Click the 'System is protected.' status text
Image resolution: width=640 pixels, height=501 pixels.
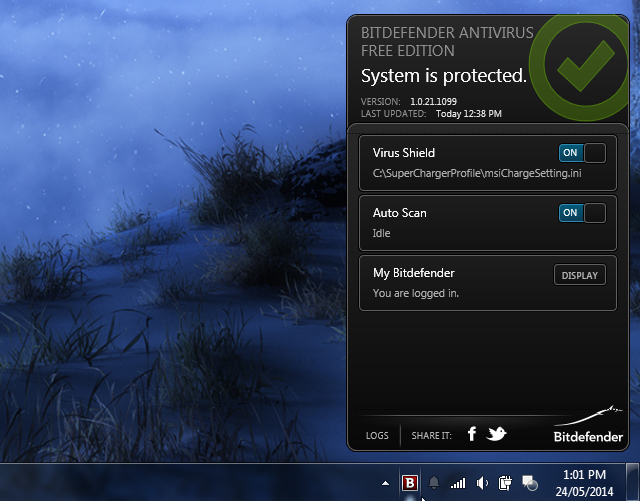(444, 76)
